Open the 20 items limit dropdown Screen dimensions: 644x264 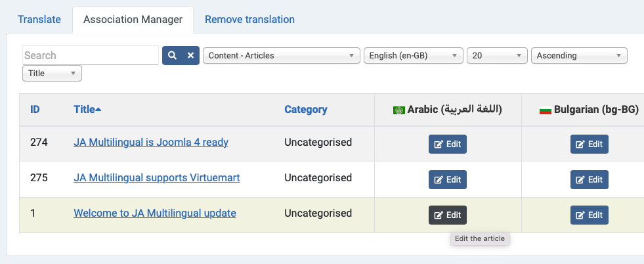pyautogui.click(x=497, y=55)
